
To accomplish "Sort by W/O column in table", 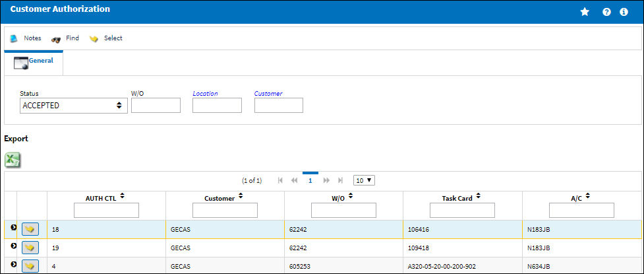I will coord(352,197).
